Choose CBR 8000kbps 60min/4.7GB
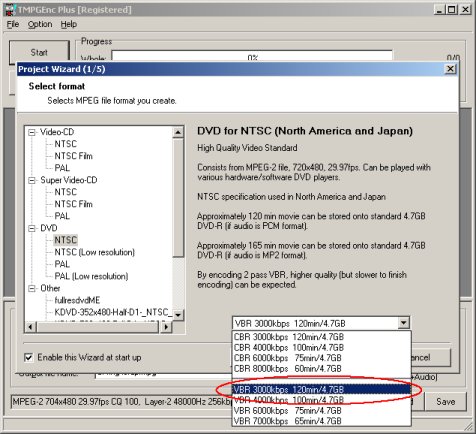476x434 pixels. [322, 369]
